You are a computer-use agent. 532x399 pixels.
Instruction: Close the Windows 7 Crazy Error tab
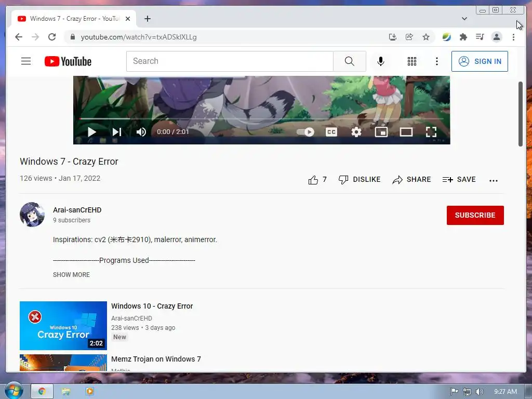coord(128,19)
